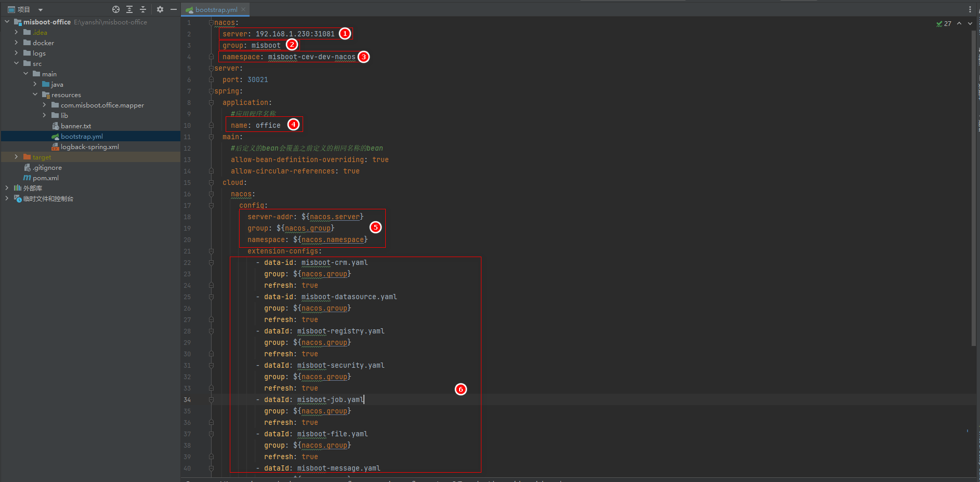Expand the 临时文件和控制台 node
The image size is (980, 482).
point(7,198)
